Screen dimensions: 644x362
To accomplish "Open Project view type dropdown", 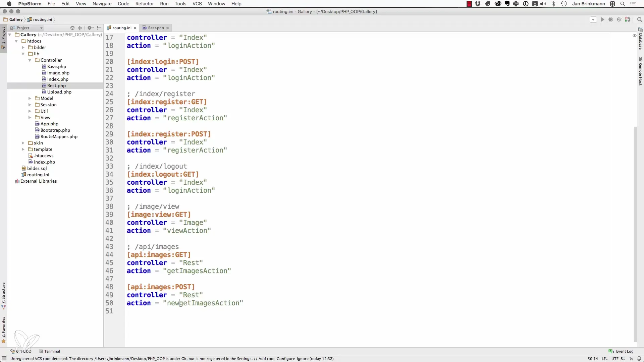I will click(27, 28).
